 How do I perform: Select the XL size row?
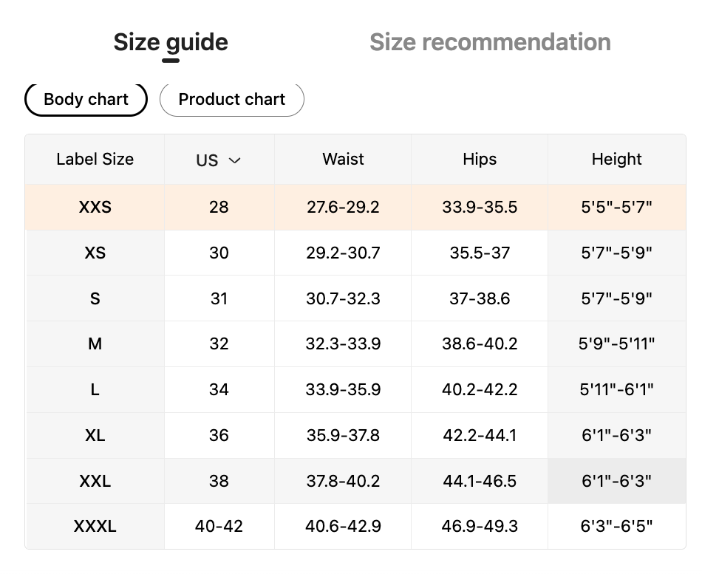tap(95, 436)
